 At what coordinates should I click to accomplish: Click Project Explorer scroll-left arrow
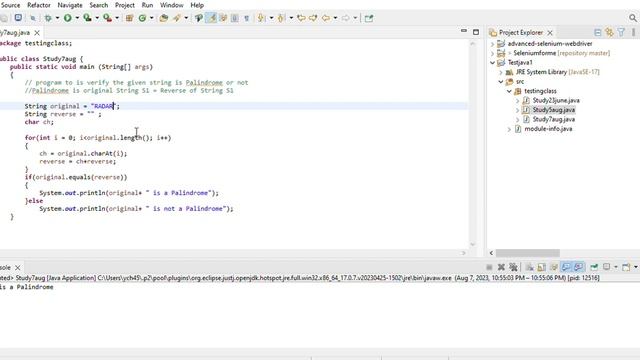491,253
